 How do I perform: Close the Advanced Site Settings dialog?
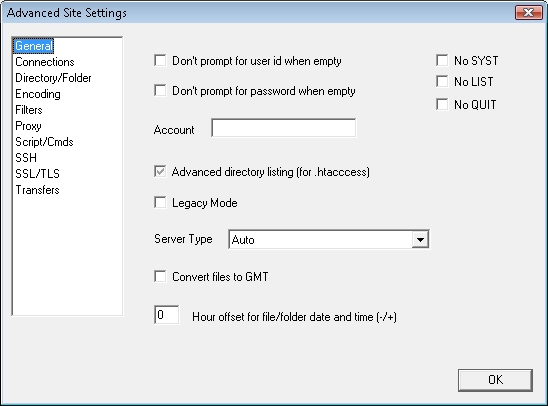pos(528,13)
